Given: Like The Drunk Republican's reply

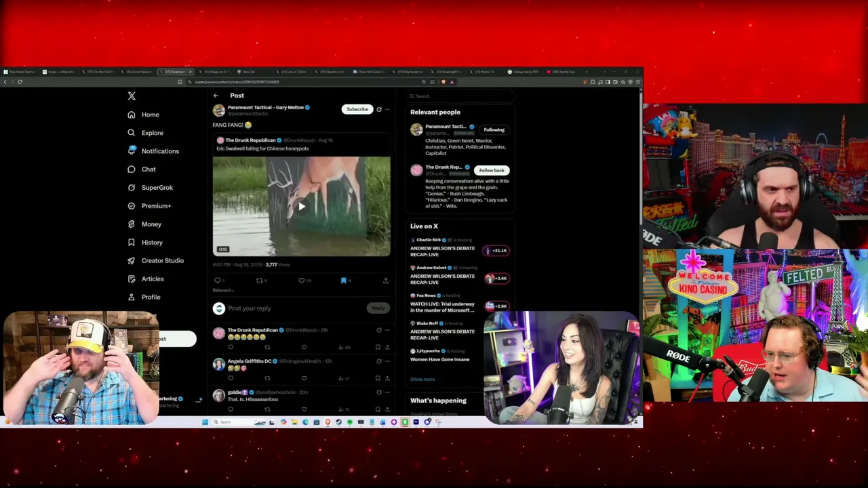Looking at the screenshot, I should pyautogui.click(x=304, y=348).
